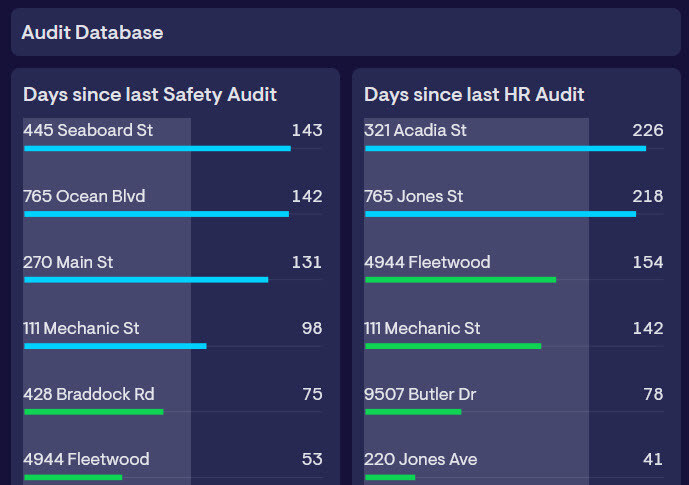689x485 pixels.
Task: Click 111 Mechanic St in Safety Audit panel
Action: [x=81, y=328]
